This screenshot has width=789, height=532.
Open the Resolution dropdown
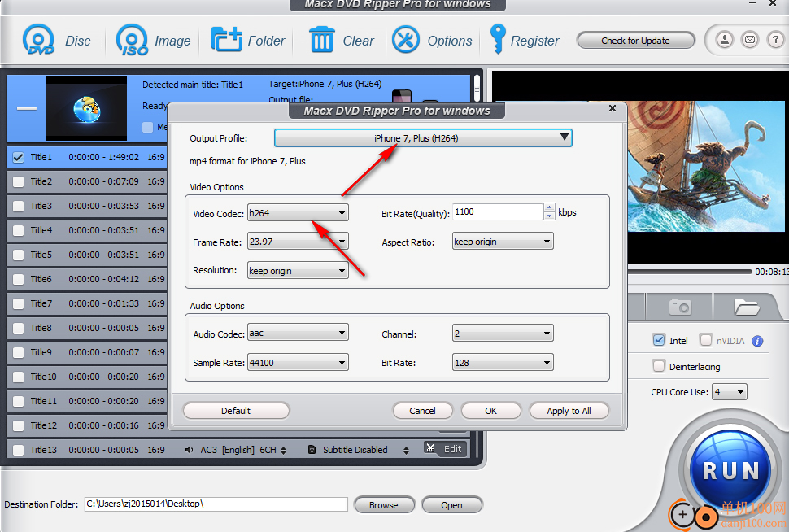(x=298, y=271)
